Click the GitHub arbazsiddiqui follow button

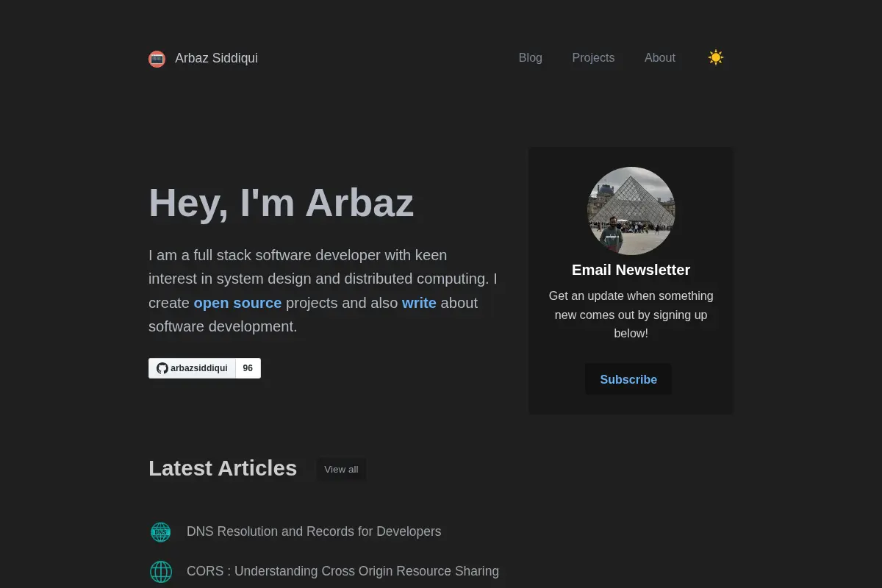coord(193,368)
